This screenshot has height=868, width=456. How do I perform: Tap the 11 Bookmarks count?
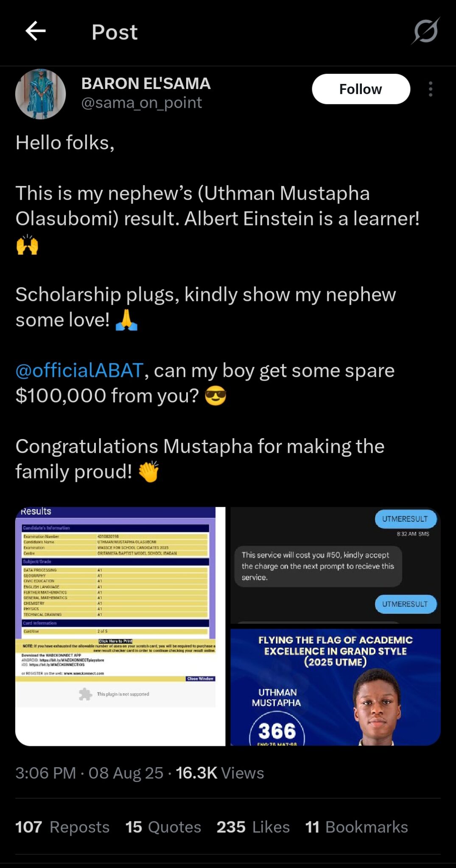(356, 827)
